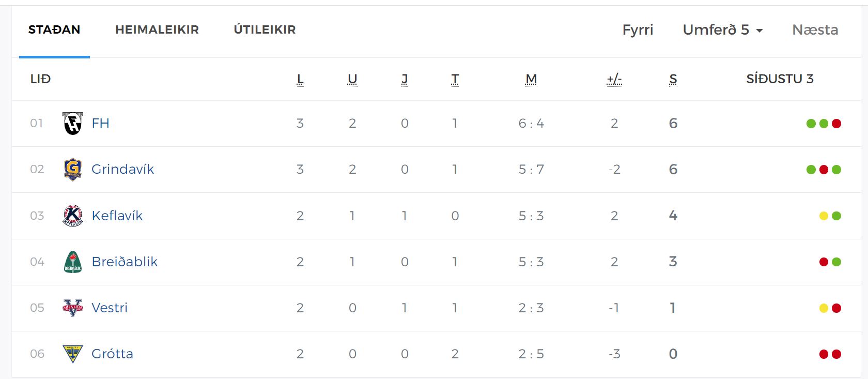Click the Breiðablik club crest icon
The image size is (868, 379).
(x=72, y=262)
